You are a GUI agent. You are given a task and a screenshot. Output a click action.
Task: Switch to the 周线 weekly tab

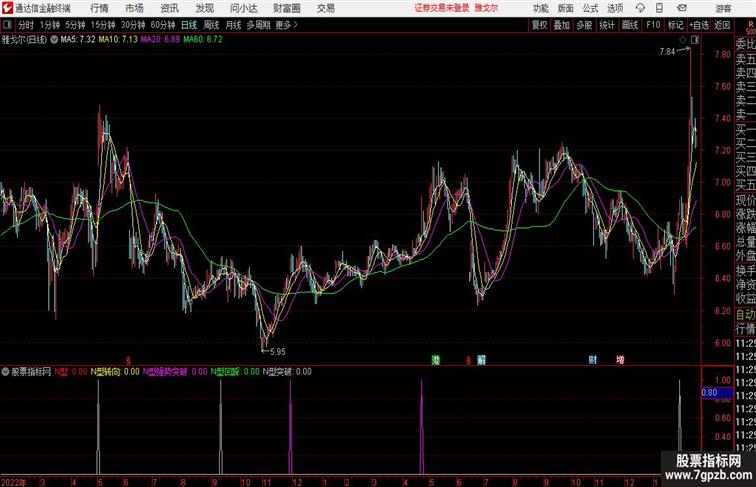211,25
